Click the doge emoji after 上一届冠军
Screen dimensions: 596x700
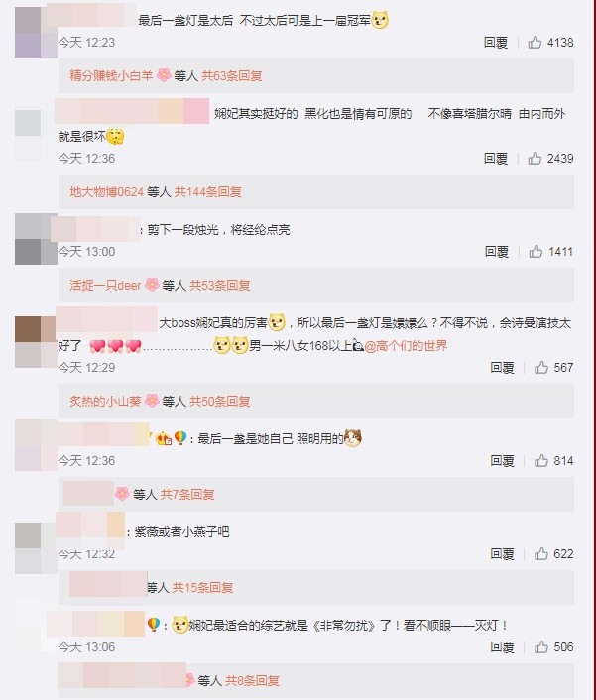pos(380,20)
